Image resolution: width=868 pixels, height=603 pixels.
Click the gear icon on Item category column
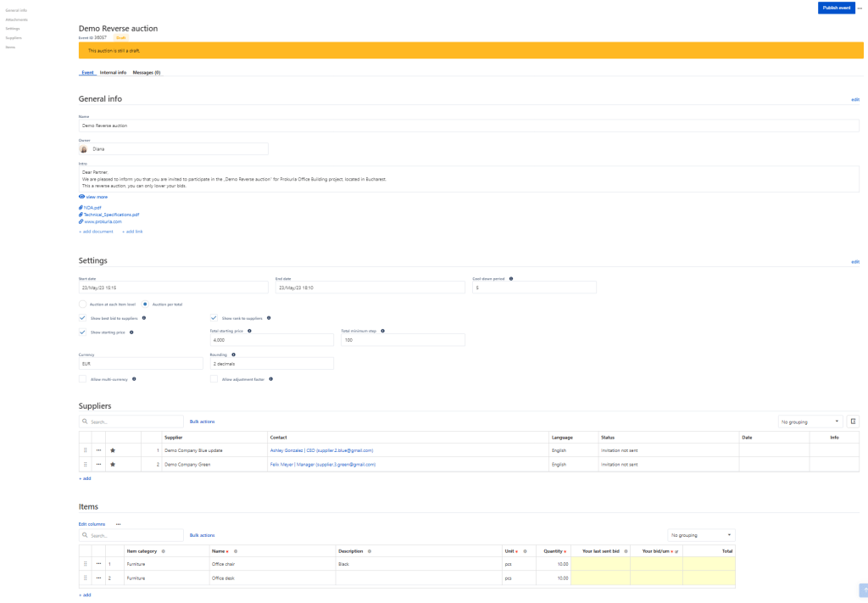pyautogui.click(x=163, y=551)
